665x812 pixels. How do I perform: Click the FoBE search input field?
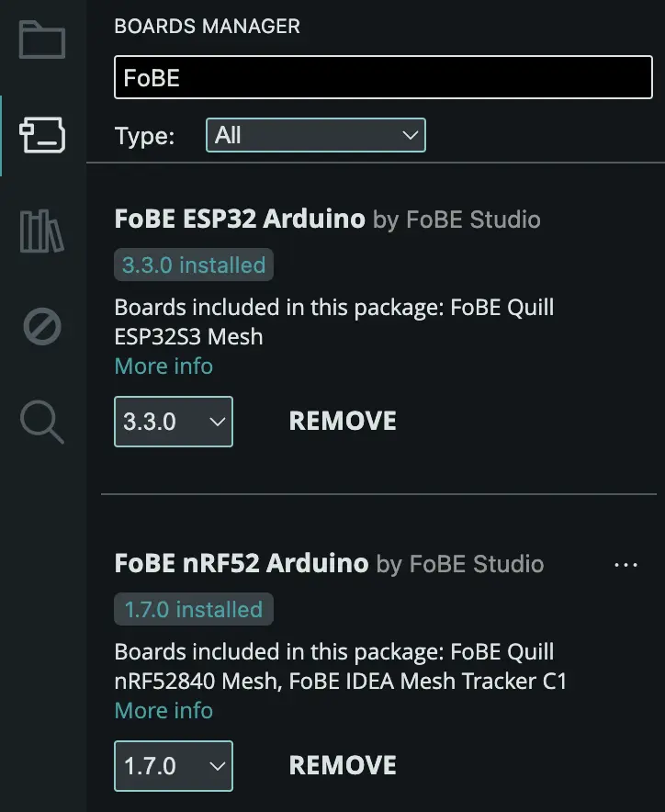click(382, 77)
